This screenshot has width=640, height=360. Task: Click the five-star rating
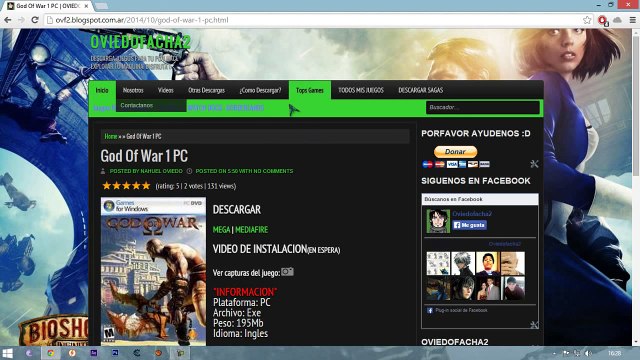[126, 186]
